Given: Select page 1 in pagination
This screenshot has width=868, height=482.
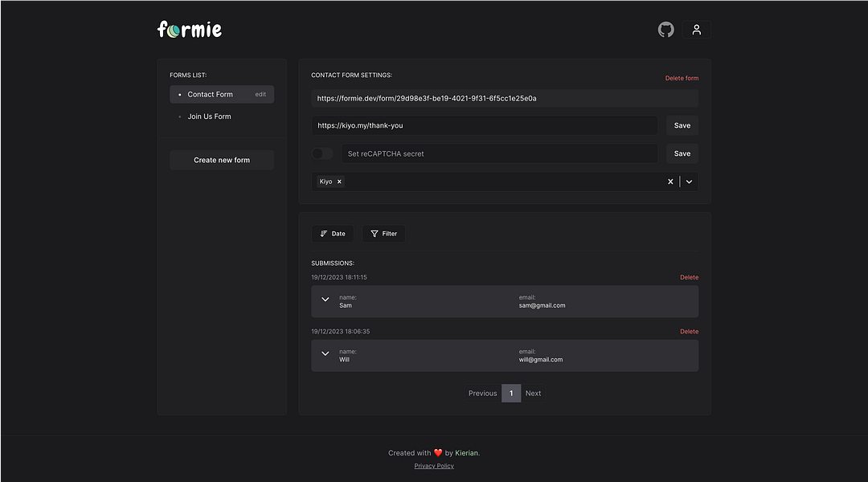Looking at the screenshot, I should point(511,394).
